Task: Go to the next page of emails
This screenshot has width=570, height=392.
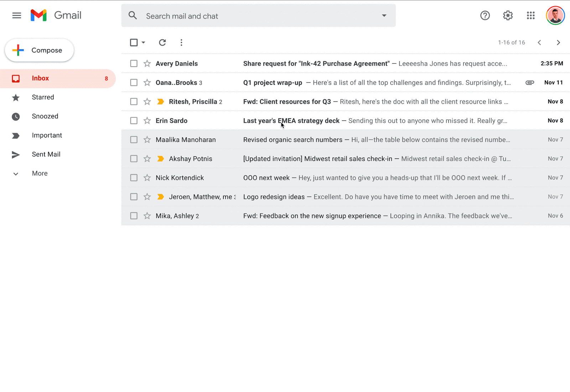Action: [x=558, y=42]
